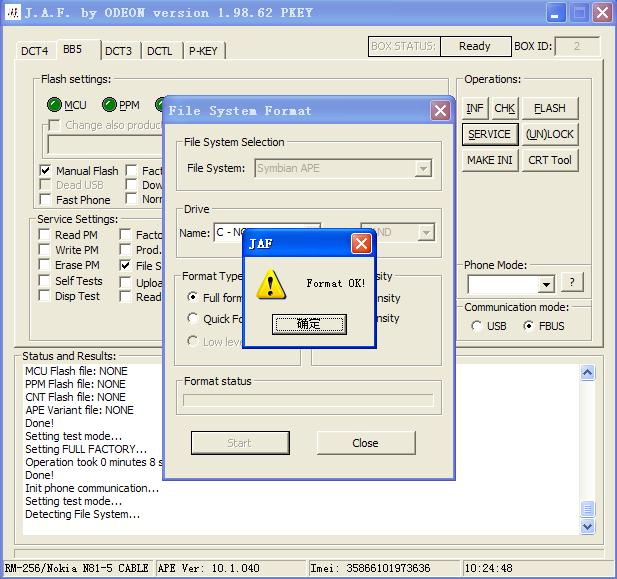Toggle the green MCU indicator button

(x=54, y=105)
